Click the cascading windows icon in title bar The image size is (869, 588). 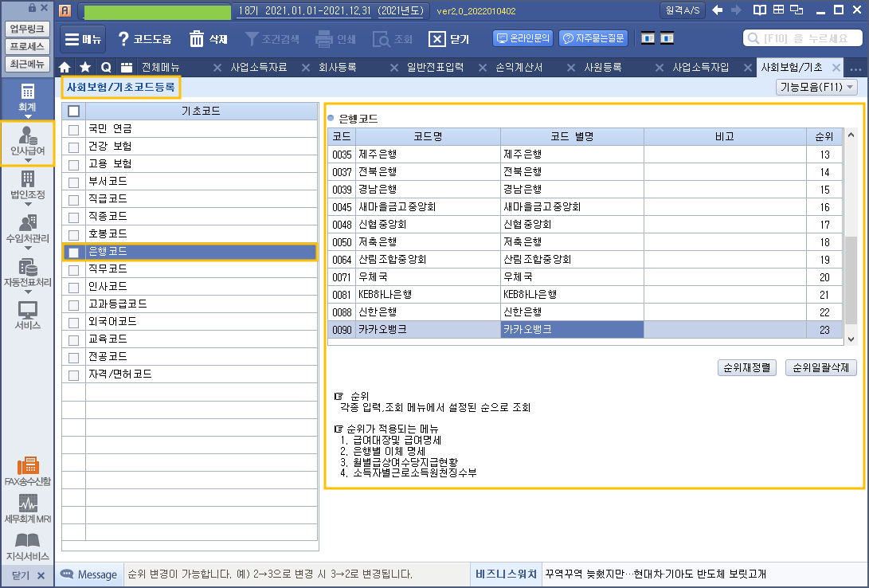click(797, 10)
